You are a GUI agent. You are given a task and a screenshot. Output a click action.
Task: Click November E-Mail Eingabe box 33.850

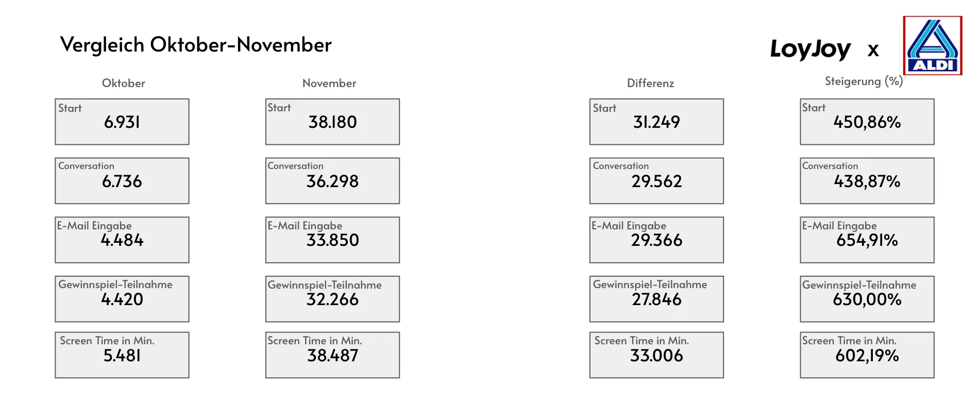point(332,240)
